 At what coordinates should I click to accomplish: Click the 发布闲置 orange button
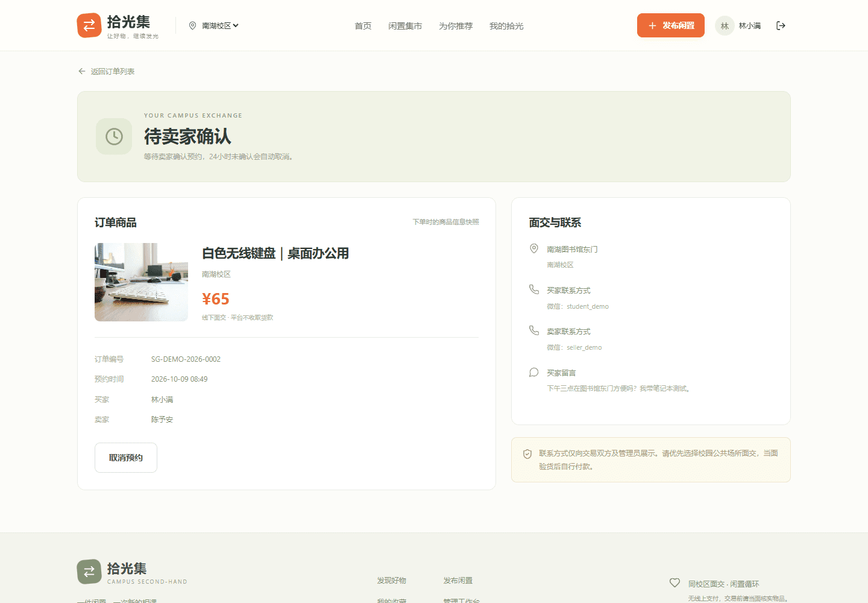tap(671, 25)
